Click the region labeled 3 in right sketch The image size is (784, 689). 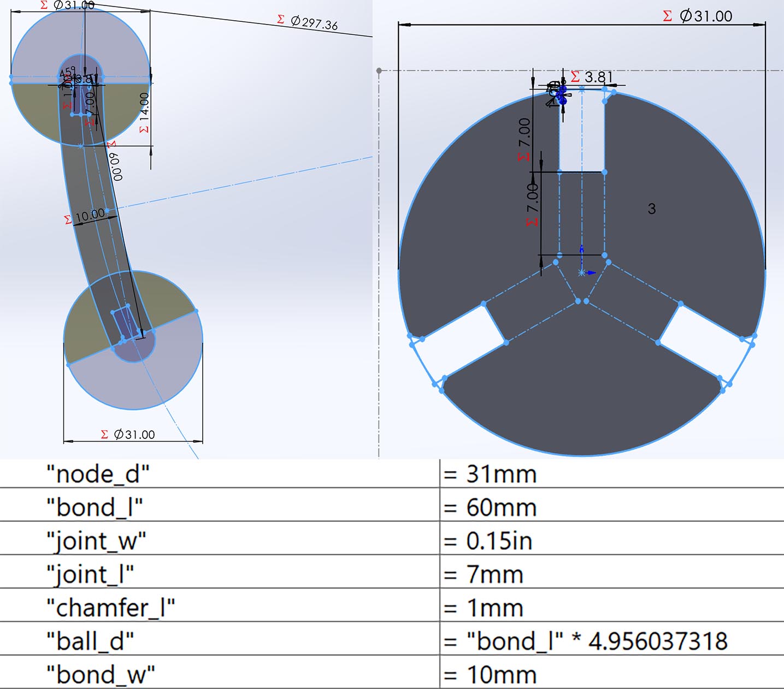(651, 209)
